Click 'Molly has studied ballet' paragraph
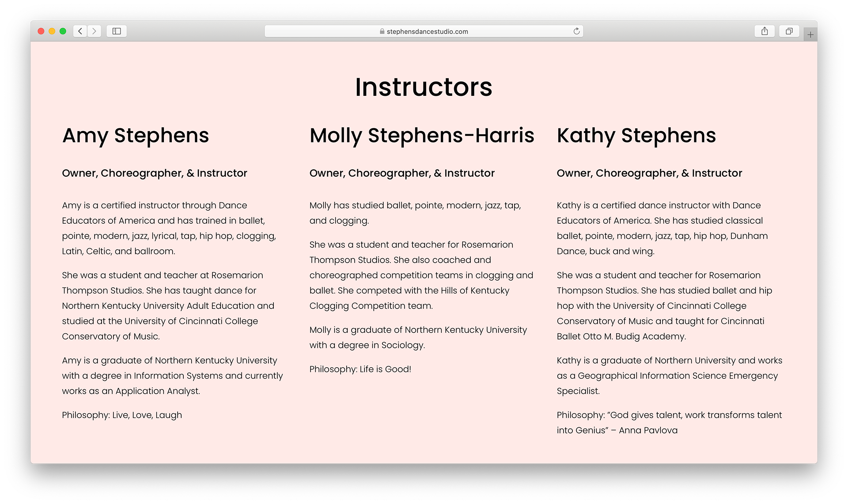The image size is (848, 504). coord(415,213)
